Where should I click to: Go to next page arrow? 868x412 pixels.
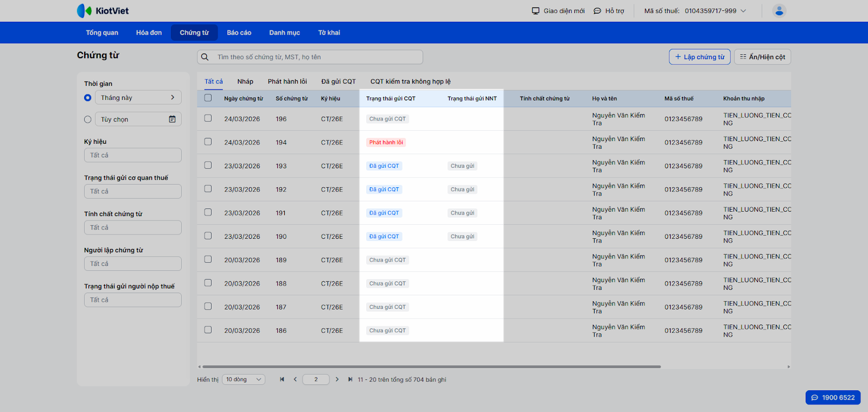[337, 379]
